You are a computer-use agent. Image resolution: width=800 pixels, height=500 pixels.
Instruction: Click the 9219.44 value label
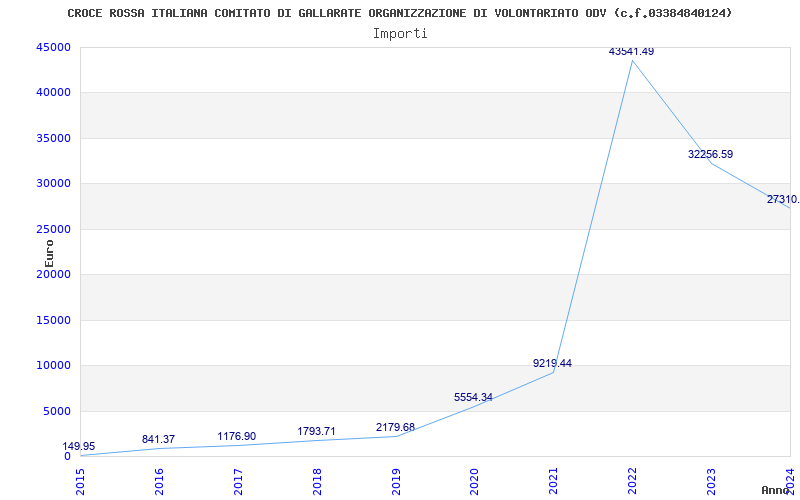tap(552, 363)
